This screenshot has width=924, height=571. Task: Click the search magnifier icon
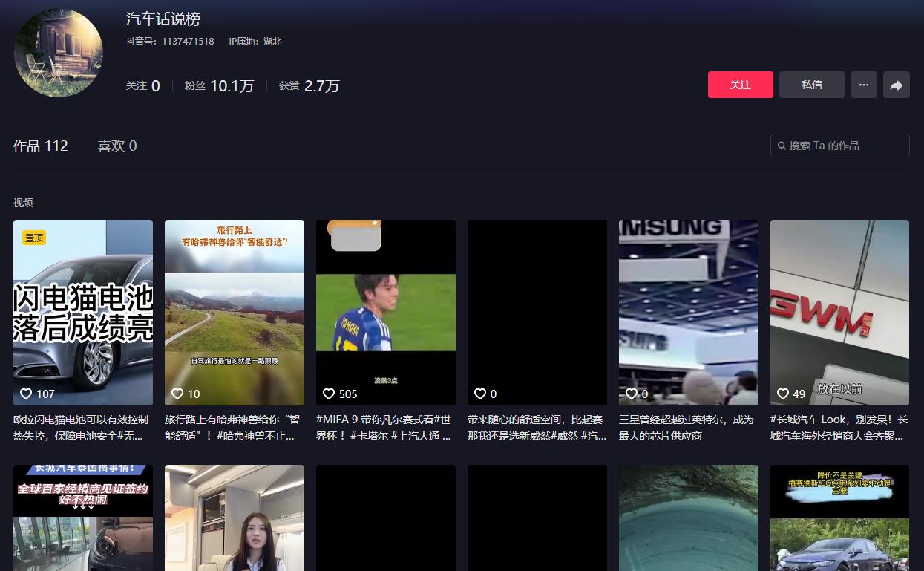(x=782, y=146)
